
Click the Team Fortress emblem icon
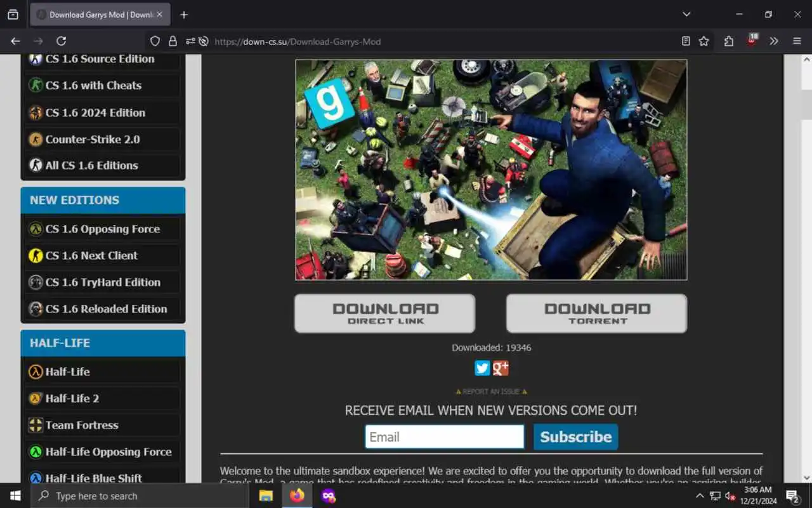[x=36, y=425]
